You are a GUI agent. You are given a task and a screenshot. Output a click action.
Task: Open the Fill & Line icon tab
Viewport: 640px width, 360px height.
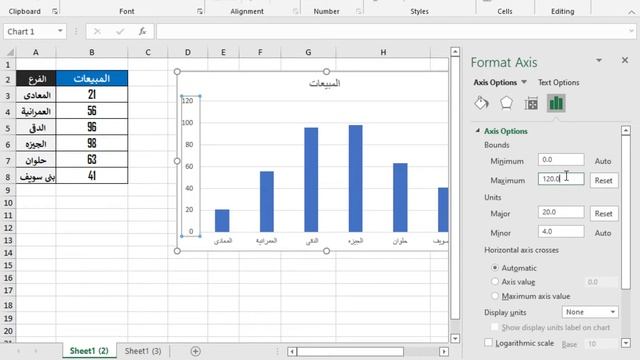click(x=482, y=103)
